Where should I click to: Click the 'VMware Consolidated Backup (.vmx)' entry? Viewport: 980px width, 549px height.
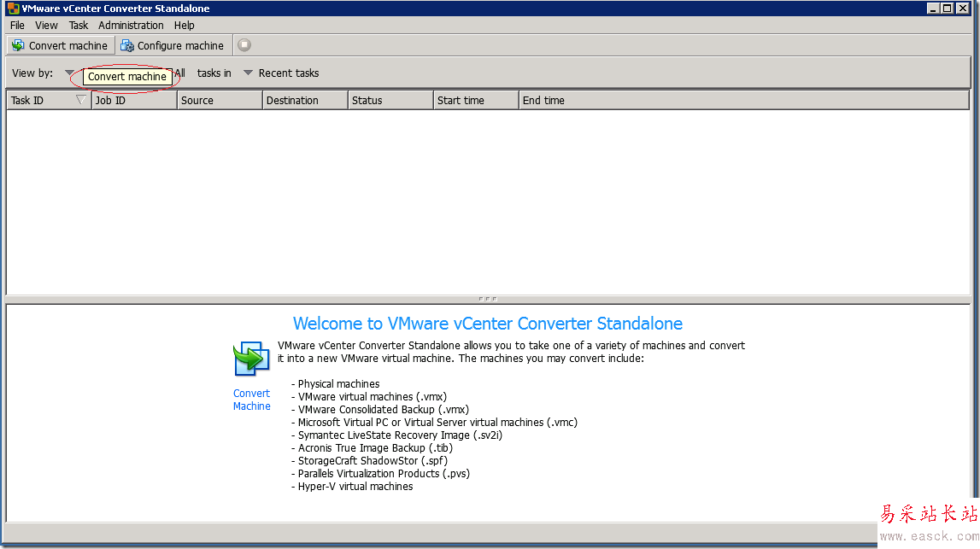[x=383, y=410]
